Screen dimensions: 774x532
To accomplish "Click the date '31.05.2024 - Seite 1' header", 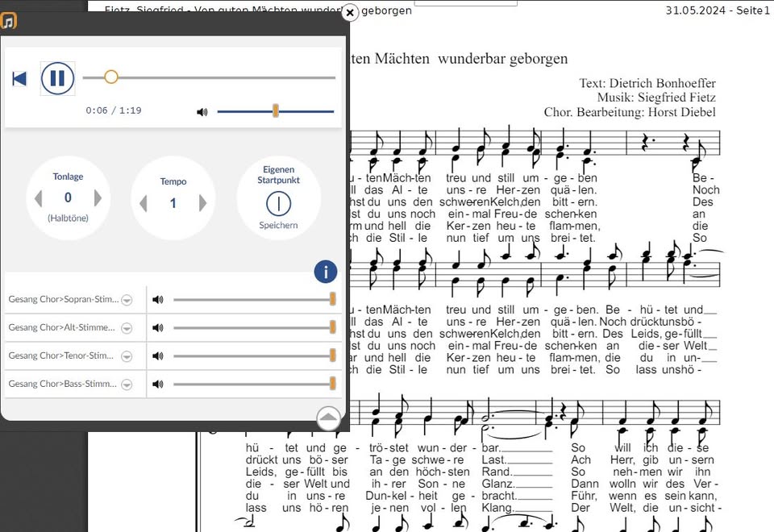I will pos(717,10).
